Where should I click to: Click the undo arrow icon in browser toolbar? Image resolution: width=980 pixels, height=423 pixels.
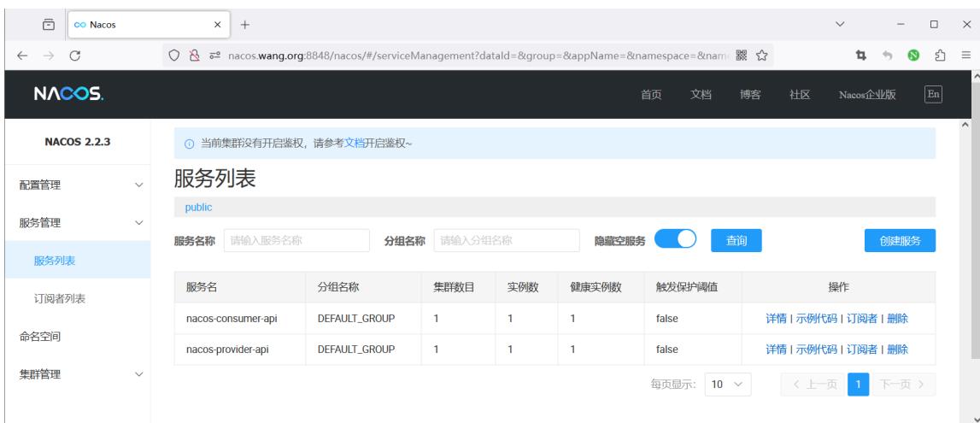pos(888,56)
